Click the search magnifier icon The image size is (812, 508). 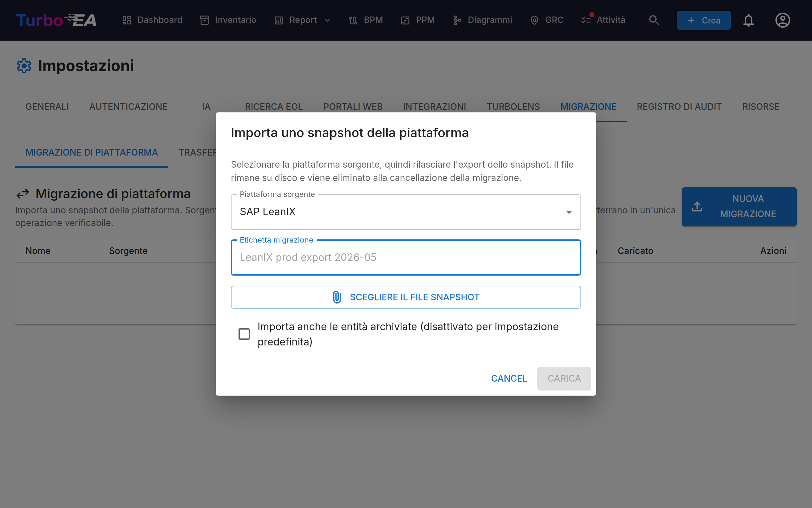[x=654, y=20]
